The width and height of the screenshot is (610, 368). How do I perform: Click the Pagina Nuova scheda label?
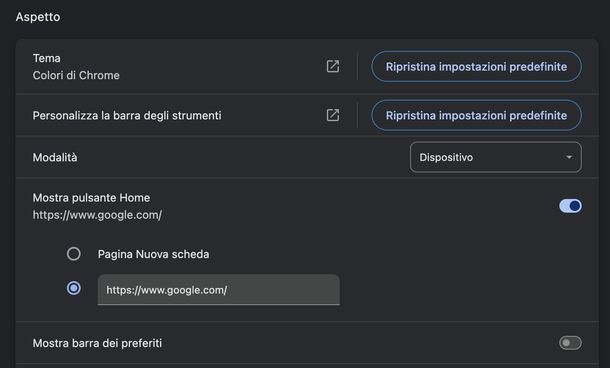pos(153,254)
